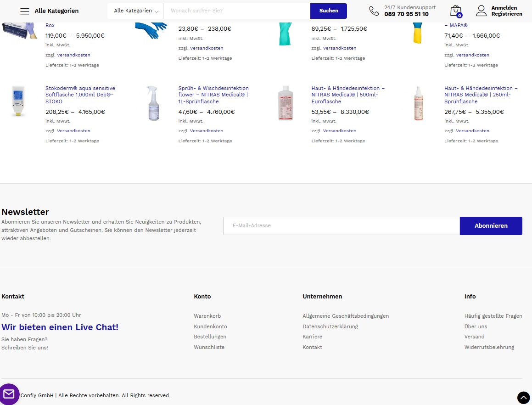This screenshot has height=405, width=532.
Task: Open the Über uns footer link
Action: (x=476, y=326)
